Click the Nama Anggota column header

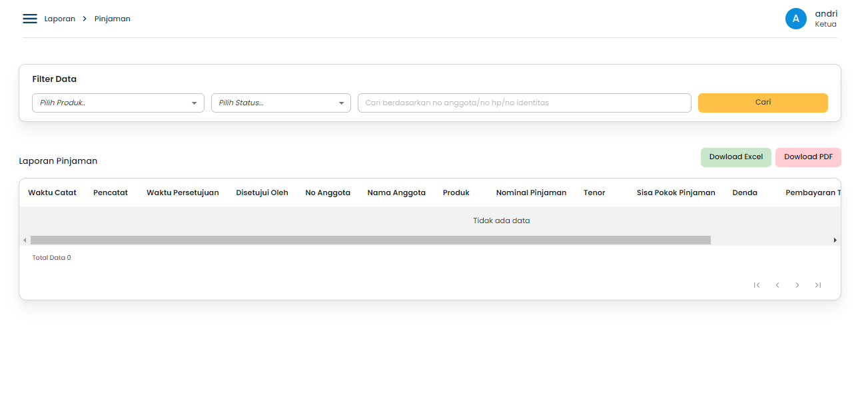pos(396,193)
